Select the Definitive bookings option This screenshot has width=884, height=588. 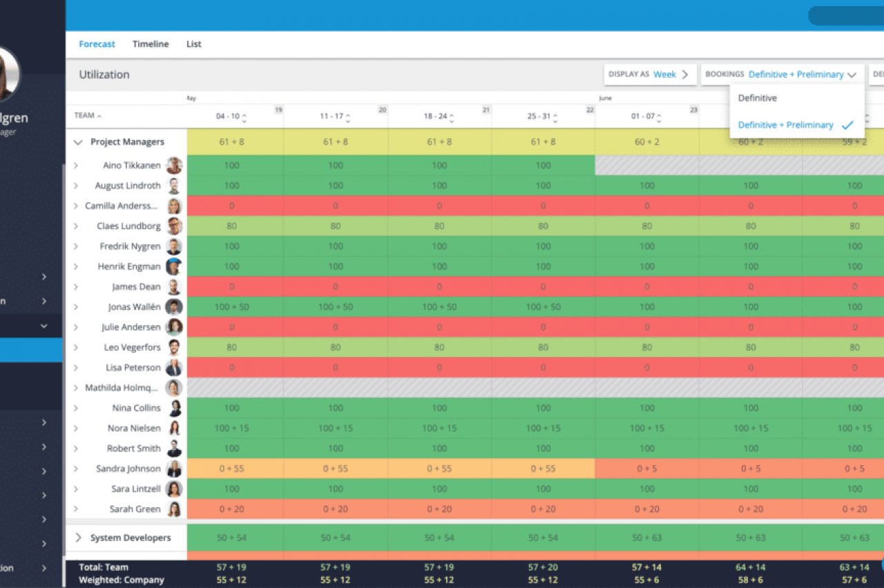[x=757, y=98]
